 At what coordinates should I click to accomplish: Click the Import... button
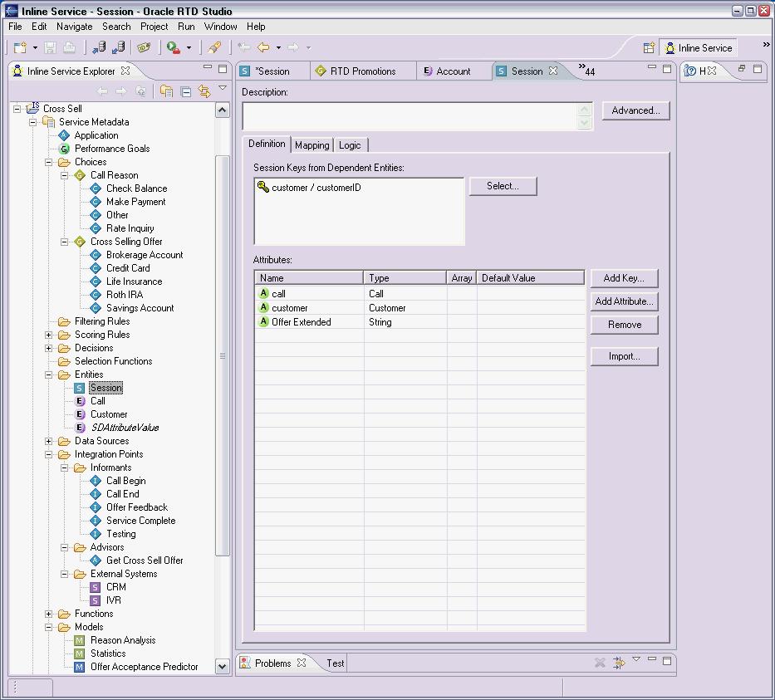[x=624, y=357]
